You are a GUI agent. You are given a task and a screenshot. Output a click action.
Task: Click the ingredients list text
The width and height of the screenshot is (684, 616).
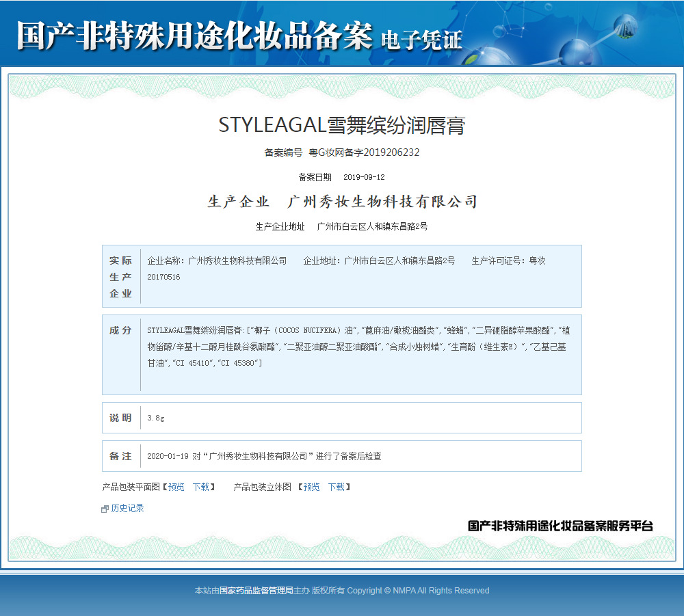(x=356, y=347)
